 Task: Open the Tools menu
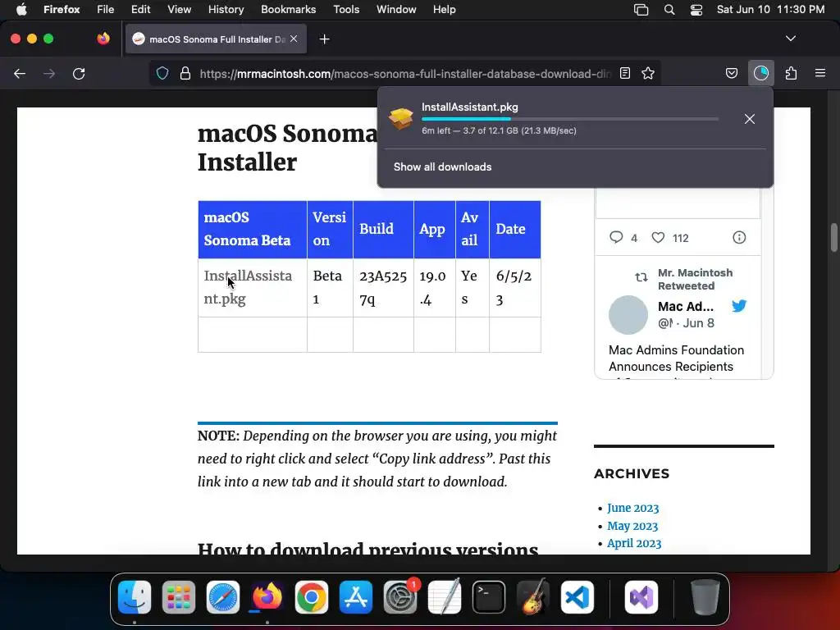click(x=346, y=10)
